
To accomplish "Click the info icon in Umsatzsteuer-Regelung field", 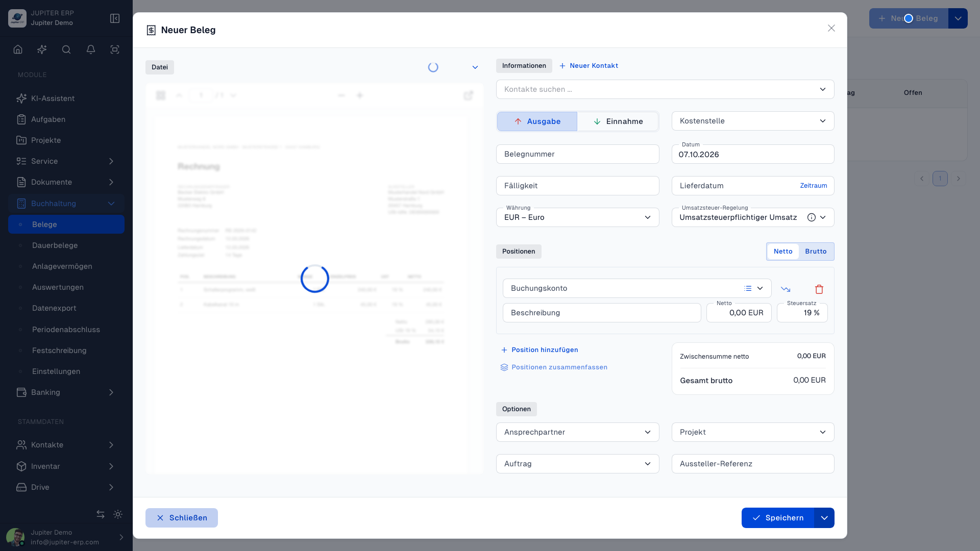I will click(811, 217).
